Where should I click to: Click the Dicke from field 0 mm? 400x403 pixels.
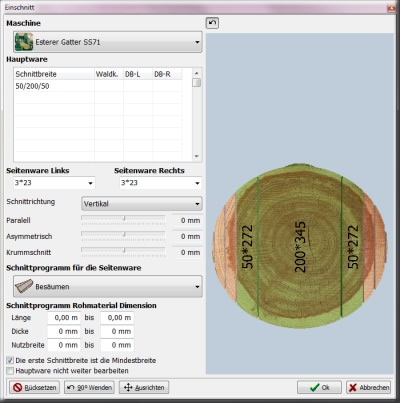(64, 331)
